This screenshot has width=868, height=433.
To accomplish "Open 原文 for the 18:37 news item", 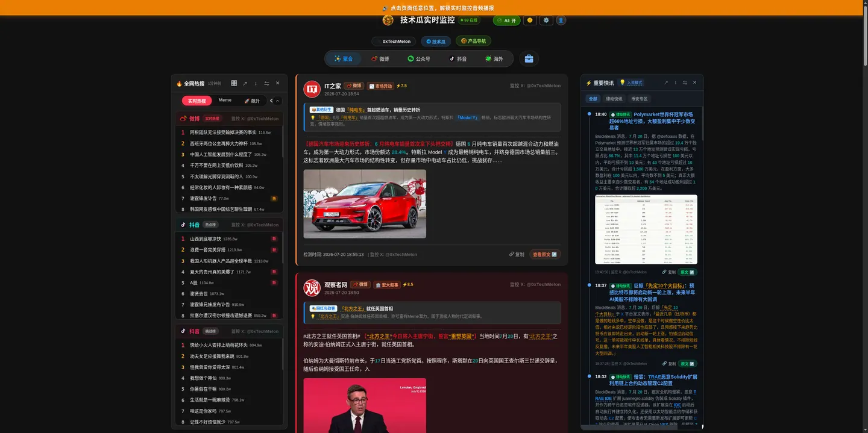I will (x=687, y=364).
